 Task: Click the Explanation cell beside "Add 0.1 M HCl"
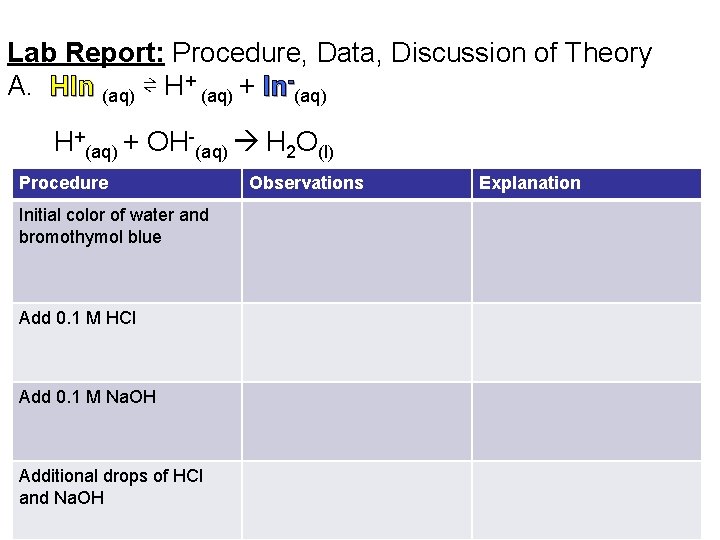point(586,342)
